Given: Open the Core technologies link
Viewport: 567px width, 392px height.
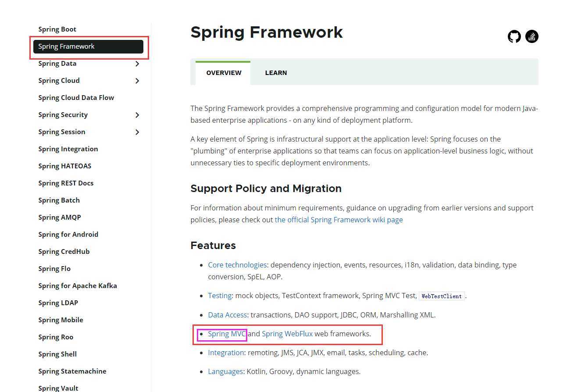Looking at the screenshot, I should pyautogui.click(x=237, y=265).
